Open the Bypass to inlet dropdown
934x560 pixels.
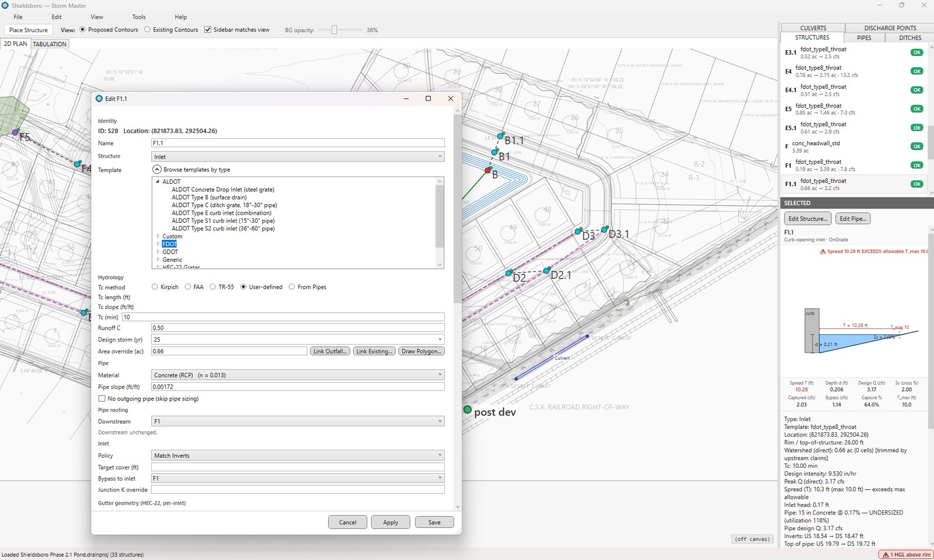(298, 478)
